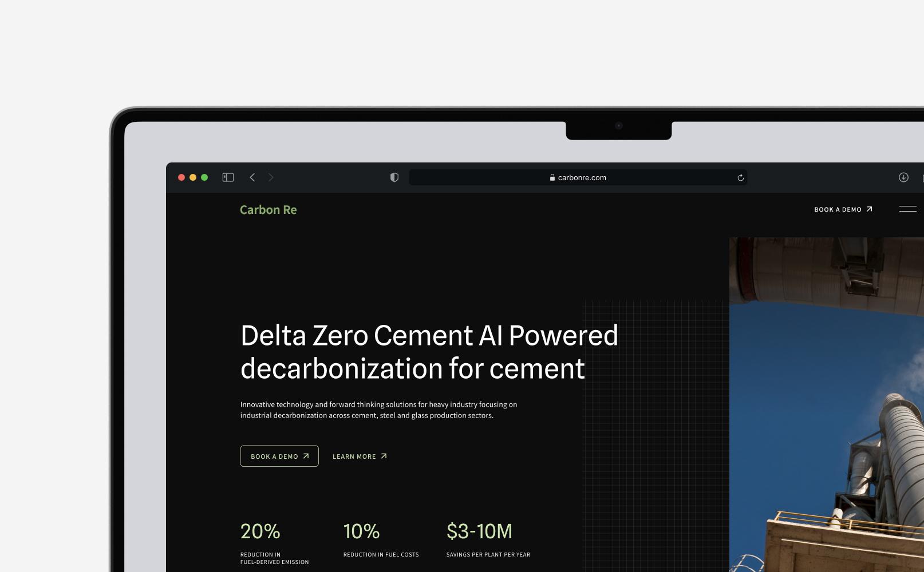Close the window with red button

pyautogui.click(x=181, y=177)
